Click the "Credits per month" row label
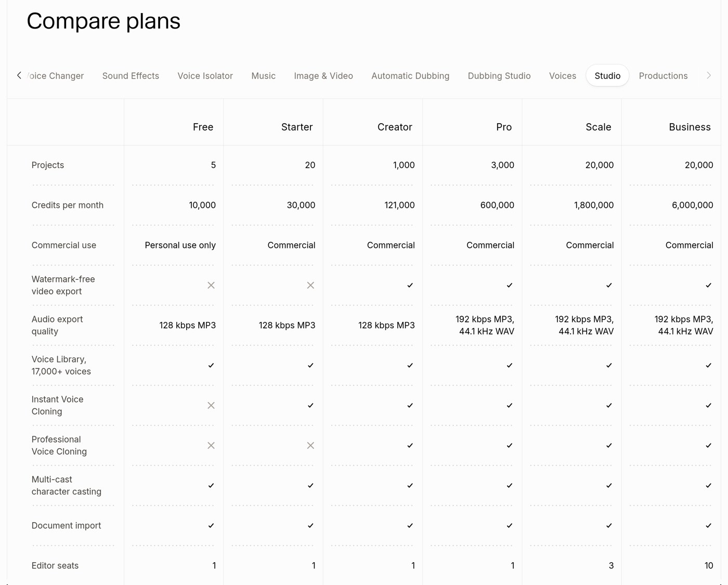 tap(68, 205)
